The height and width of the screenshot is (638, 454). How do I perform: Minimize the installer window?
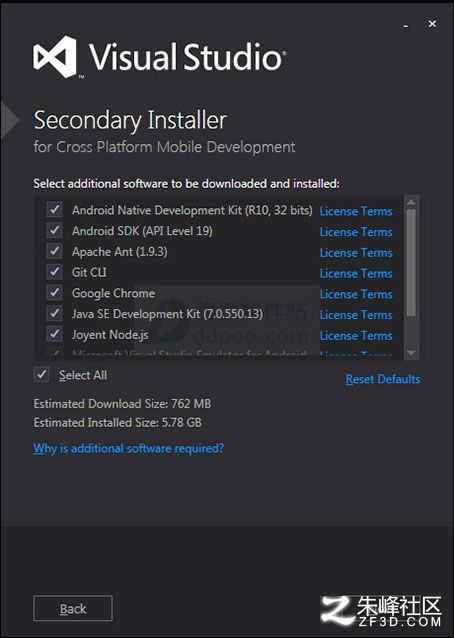[405, 26]
